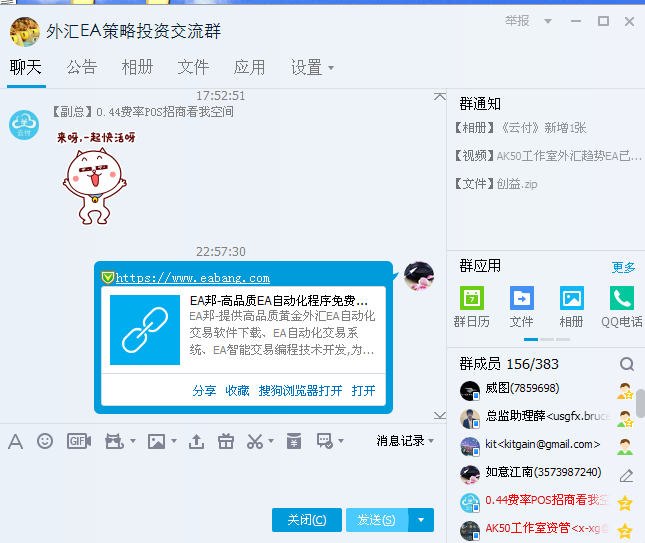
Task: Expand dropdown arrow next to 举报
Action: pos(548,21)
